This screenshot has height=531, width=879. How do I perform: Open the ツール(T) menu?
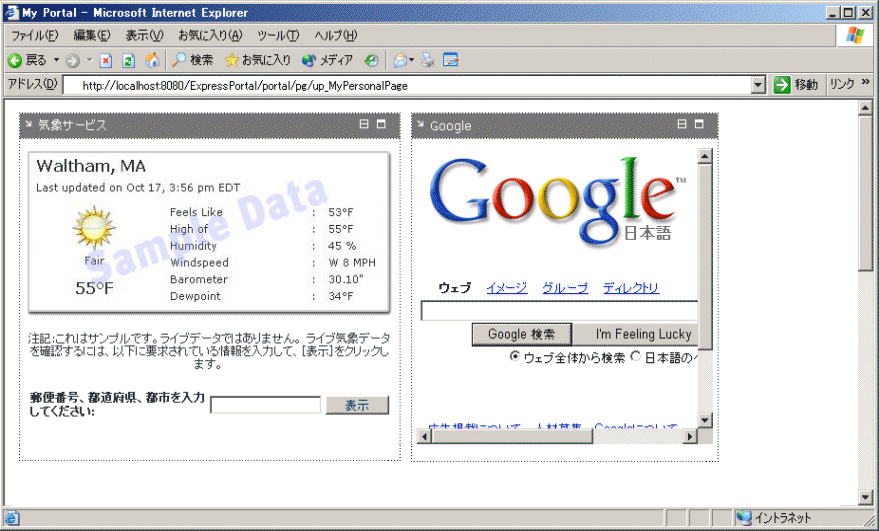278,35
